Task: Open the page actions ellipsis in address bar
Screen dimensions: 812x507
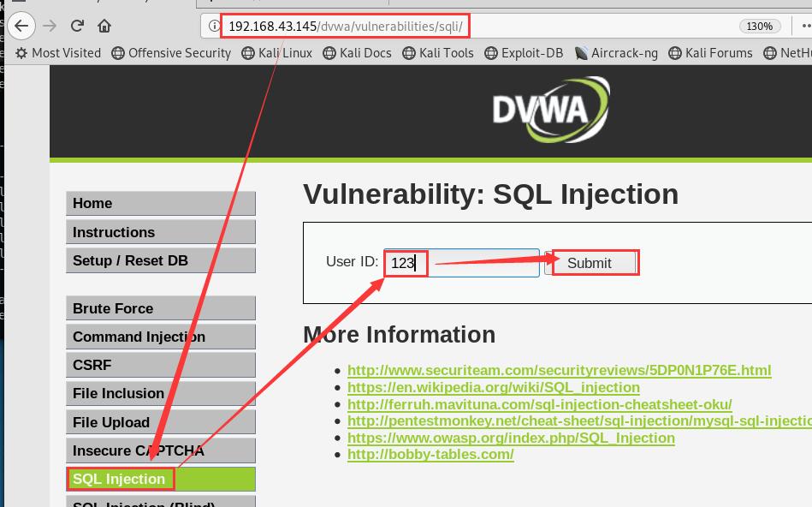Action: pos(806,26)
